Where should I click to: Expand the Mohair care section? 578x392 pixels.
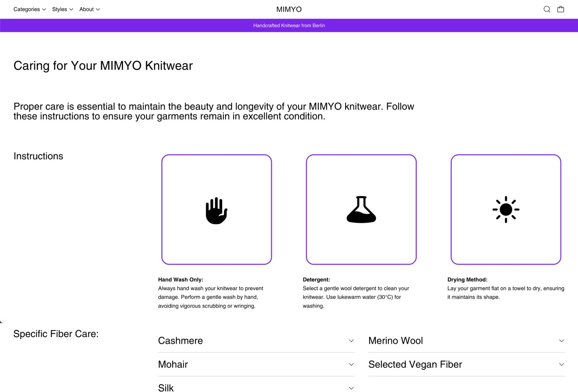pyautogui.click(x=256, y=364)
